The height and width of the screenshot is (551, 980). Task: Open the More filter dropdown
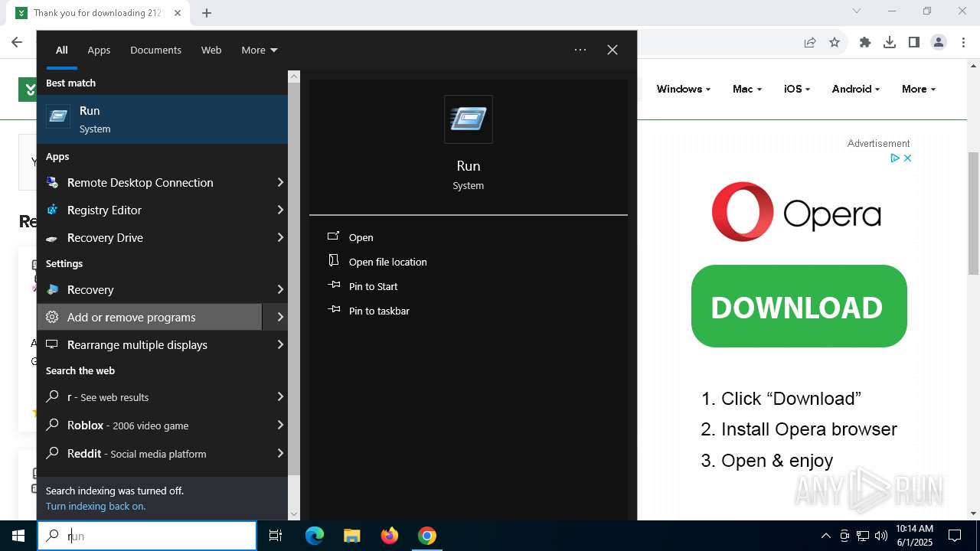[x=260, y=50]
